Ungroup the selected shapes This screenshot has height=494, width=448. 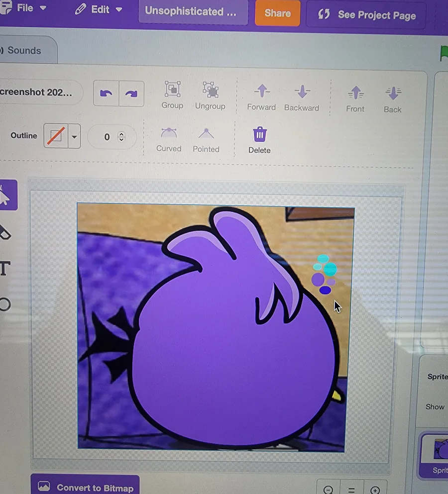[x=210, y=96]
